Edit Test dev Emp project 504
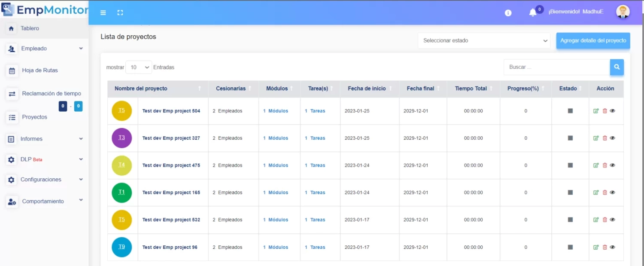The image size is (644, 266). pyautogui.click(x=596, y=111)
